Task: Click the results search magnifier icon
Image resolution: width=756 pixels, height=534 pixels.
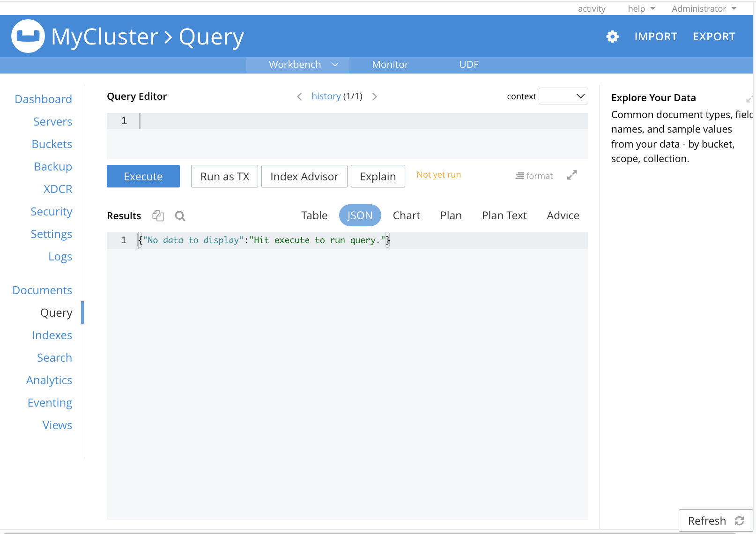Action: pyautogui.click(x=180, y=216)
